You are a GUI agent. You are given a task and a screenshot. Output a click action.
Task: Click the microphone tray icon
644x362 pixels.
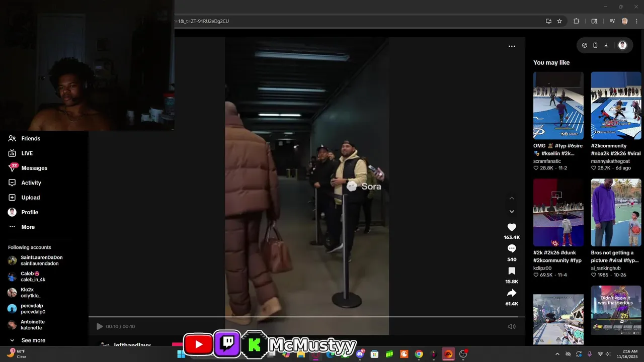589,354
